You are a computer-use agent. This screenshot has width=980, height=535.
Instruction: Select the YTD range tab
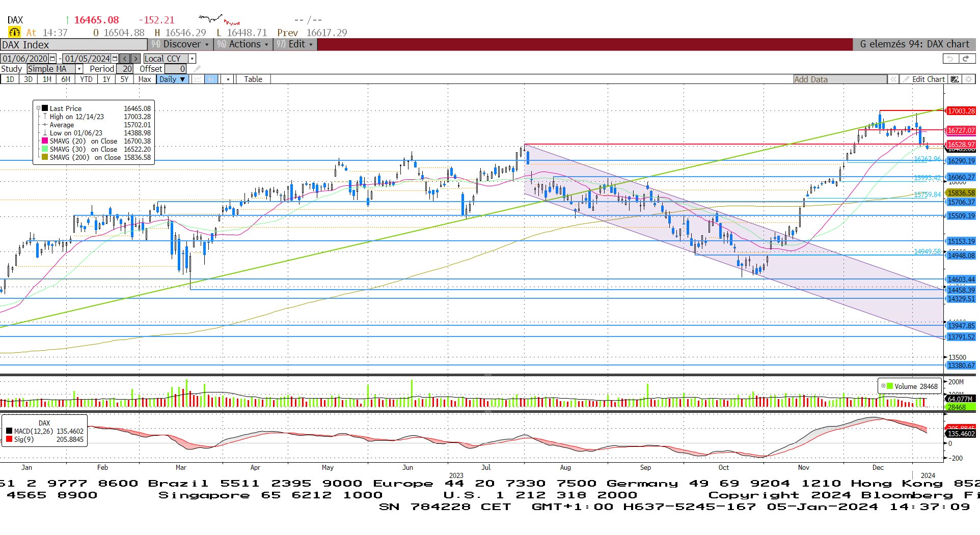(x=86, y=79)
